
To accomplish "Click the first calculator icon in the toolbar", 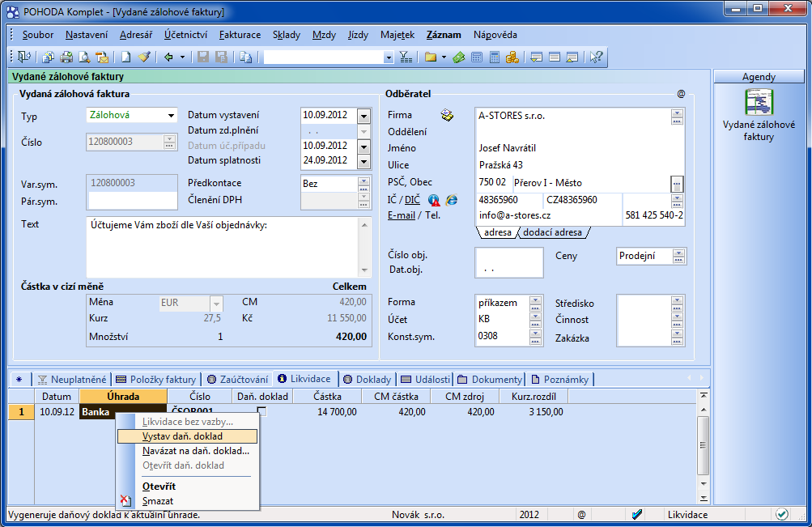I will point(477,57).
